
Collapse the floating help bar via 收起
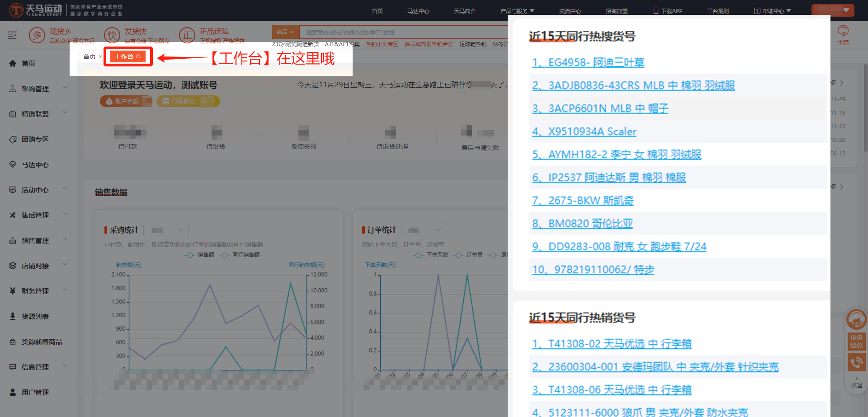click(856, 382)
